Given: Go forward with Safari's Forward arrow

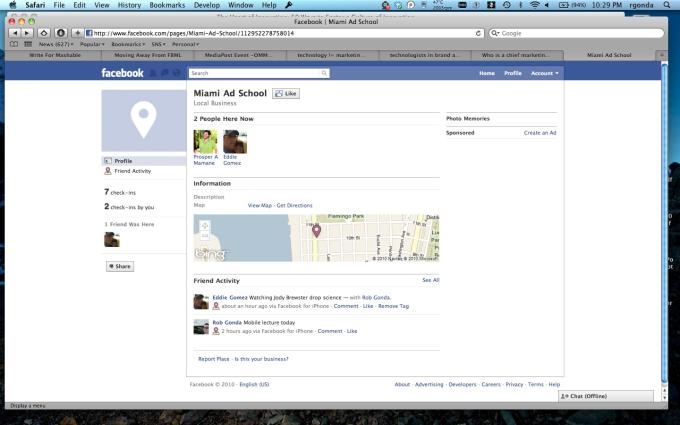Looking at the screenshot, I should (x=27, y=33).
